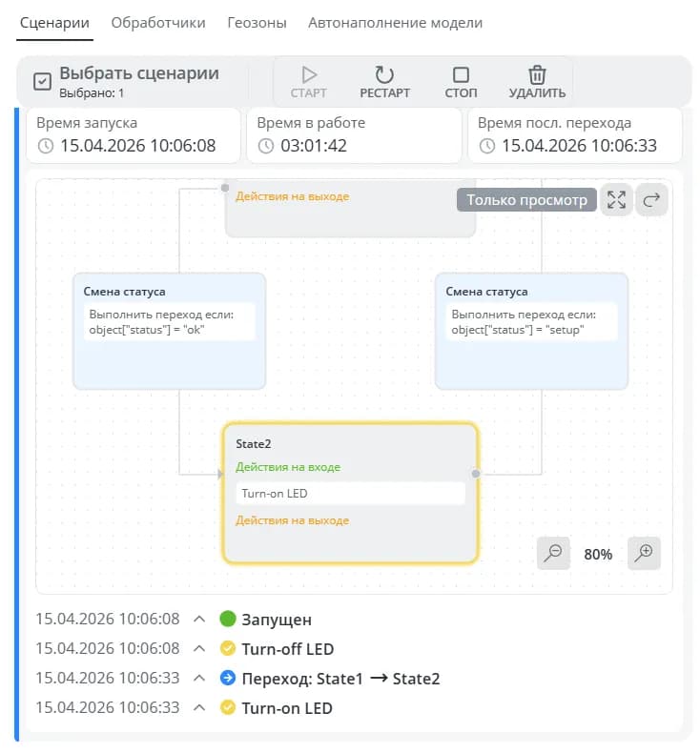The width and height of the screenshot is (700, 753).
Task: Zoom out the diagram with minus magnifier
Action: coord(553,553)
